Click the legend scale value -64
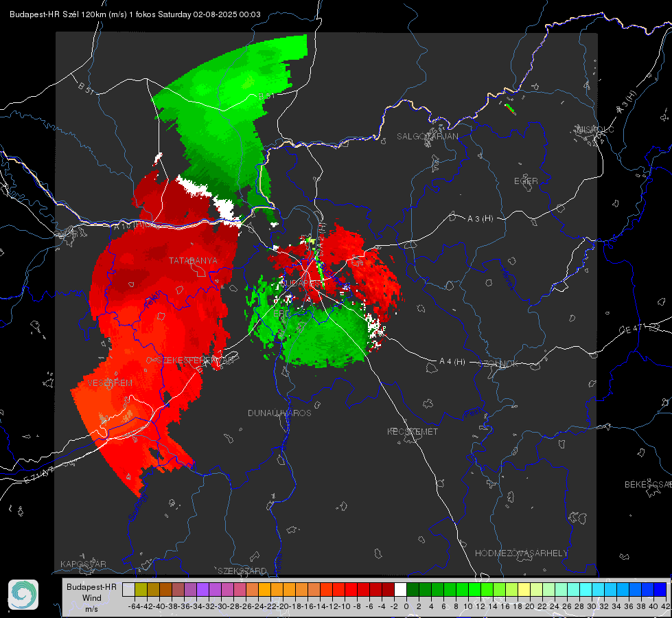The height and width of the screenshot is (618, 672). point(134,606)
